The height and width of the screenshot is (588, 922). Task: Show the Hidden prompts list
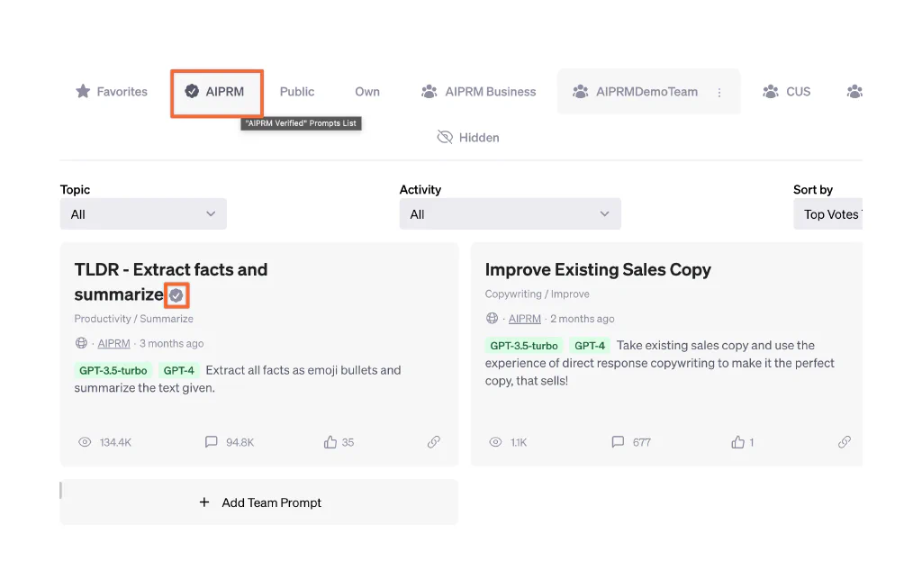click(x=467, y=138)
